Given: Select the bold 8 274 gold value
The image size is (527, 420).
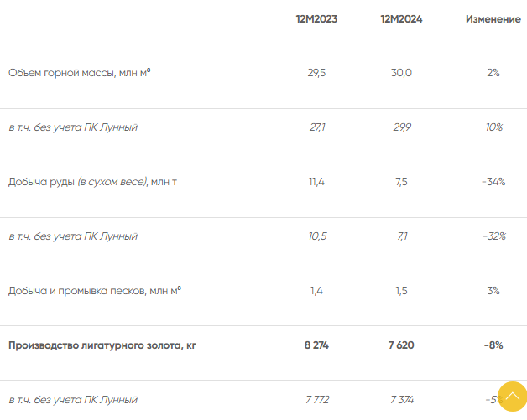Looking at the screenshot, I should click(x=316, y=345).
